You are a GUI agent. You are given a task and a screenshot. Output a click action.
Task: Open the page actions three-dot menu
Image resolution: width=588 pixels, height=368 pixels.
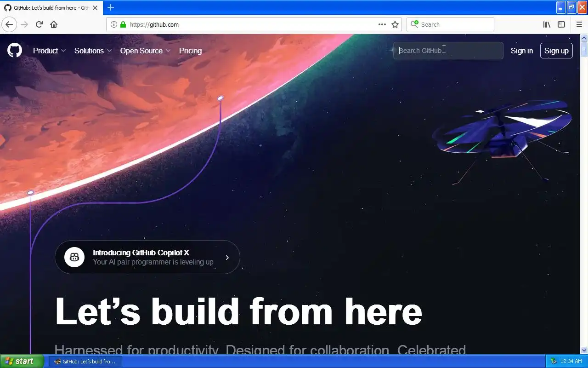[382, 24]
